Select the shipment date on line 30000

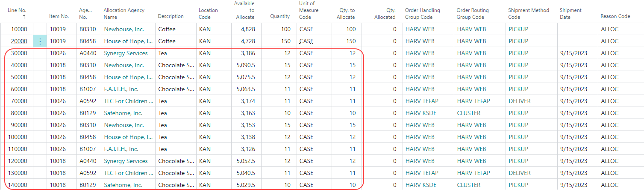(573, 53)
